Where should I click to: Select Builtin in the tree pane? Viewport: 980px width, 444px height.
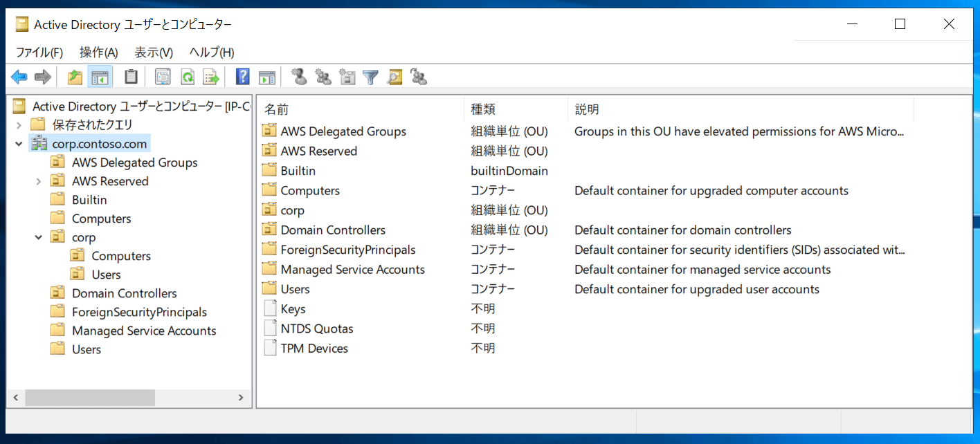(x=89, y=200)
